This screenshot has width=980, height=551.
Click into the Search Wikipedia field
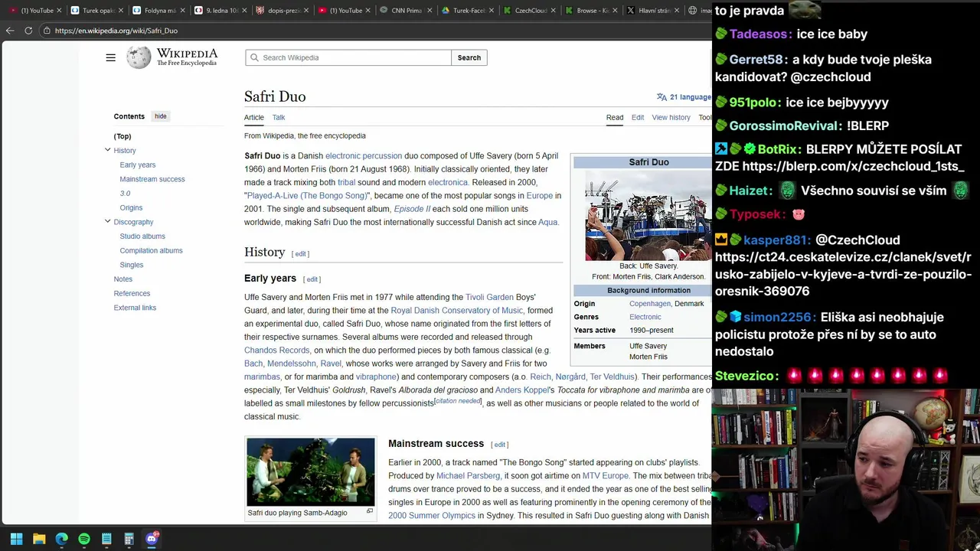tap(348, 57)
